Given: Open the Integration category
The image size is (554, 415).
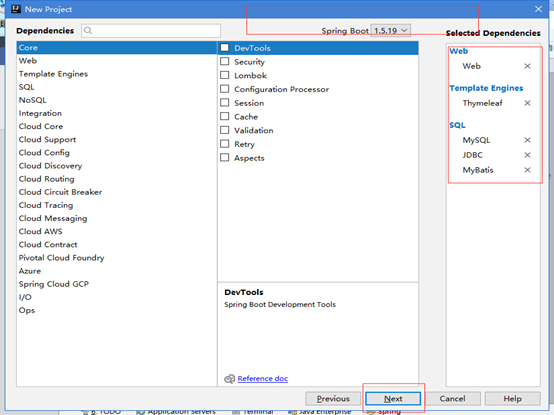Looking at the screenshot, I should point(117,113).
